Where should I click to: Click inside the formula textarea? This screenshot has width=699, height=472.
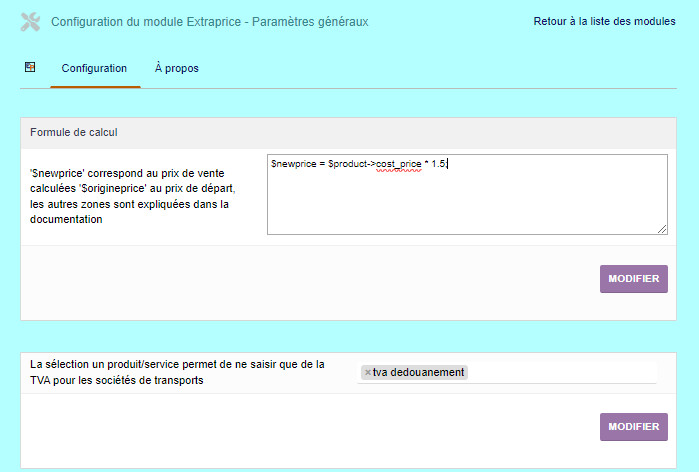[x=467, y=194]
